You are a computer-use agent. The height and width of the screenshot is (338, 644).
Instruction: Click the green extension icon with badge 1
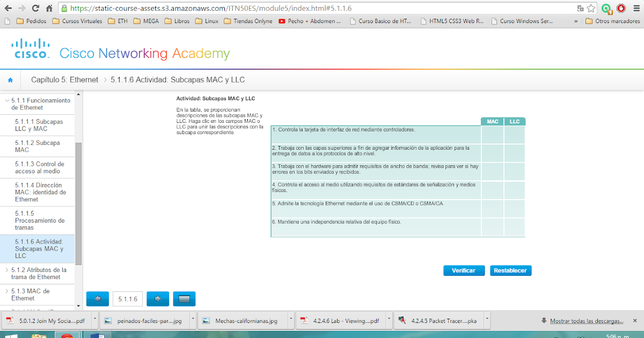[x=606, y=8]
